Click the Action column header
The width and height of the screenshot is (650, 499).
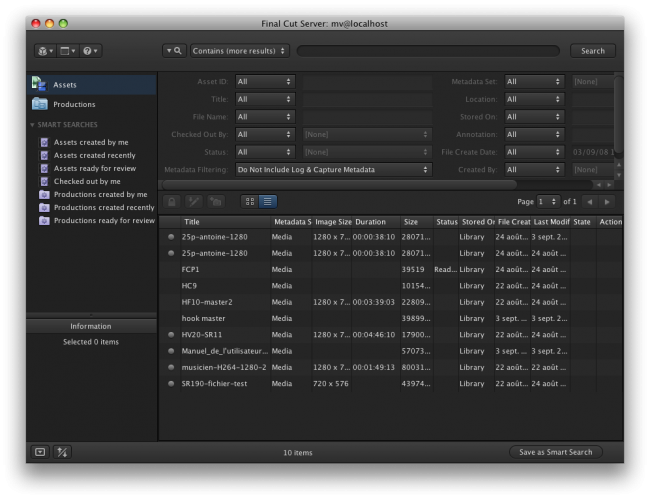pos(610,222)
